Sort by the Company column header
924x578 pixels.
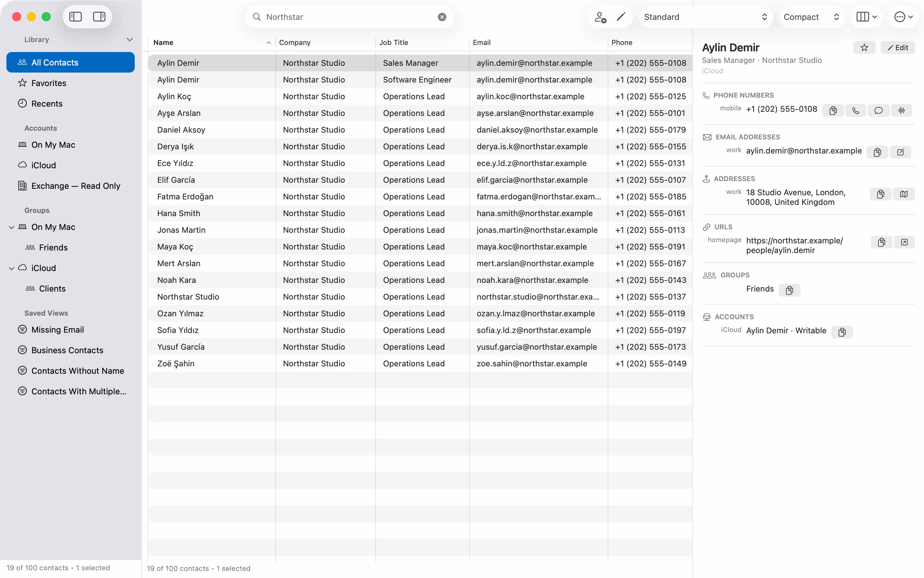point(325,42)
